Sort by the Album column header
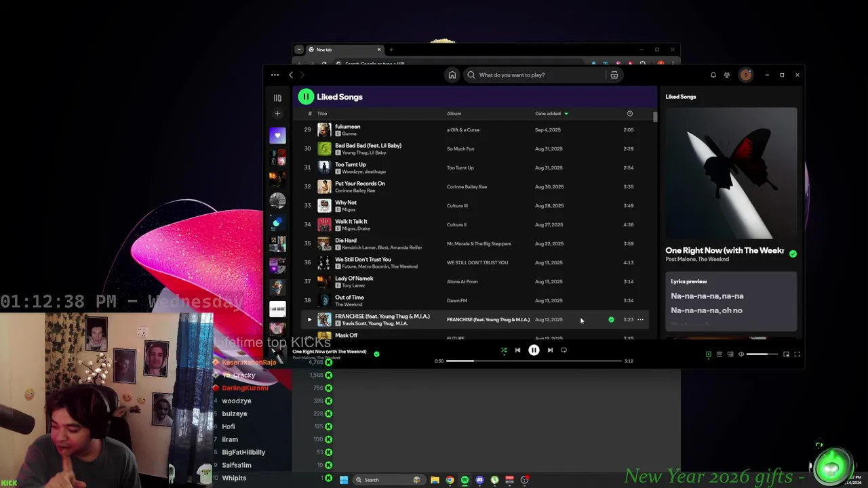 pyautogui.click(x=454, y=114)
